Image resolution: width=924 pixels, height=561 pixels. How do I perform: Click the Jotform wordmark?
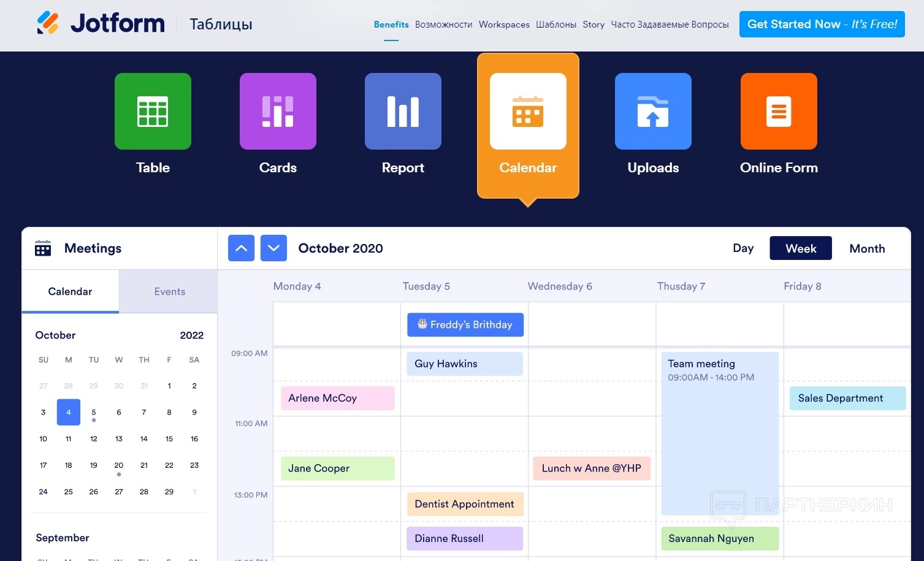click(118, 23)
